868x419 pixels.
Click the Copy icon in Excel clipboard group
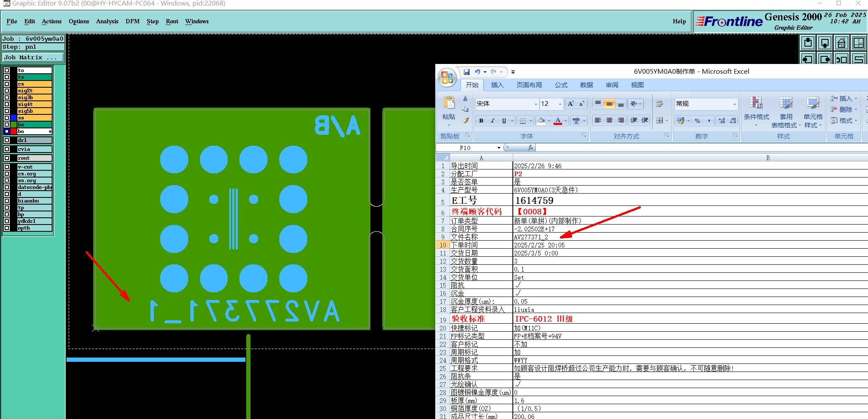tap(465, 109)
